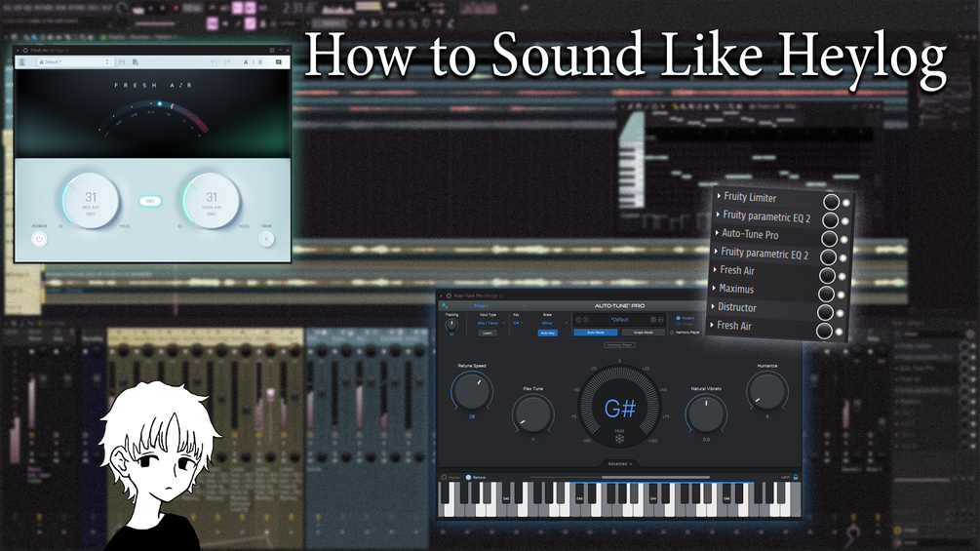Go to next Auto-Tune preset arrow

coord(586,320)
